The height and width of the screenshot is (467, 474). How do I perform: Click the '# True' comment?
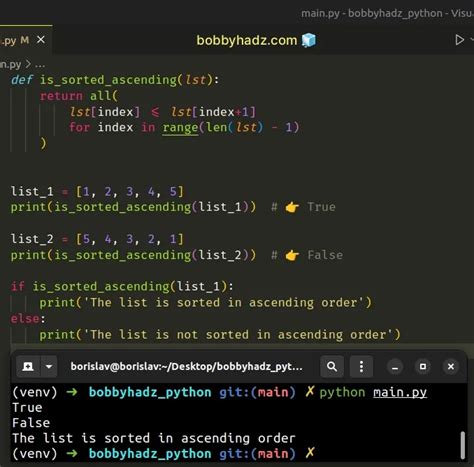point(303,207)
